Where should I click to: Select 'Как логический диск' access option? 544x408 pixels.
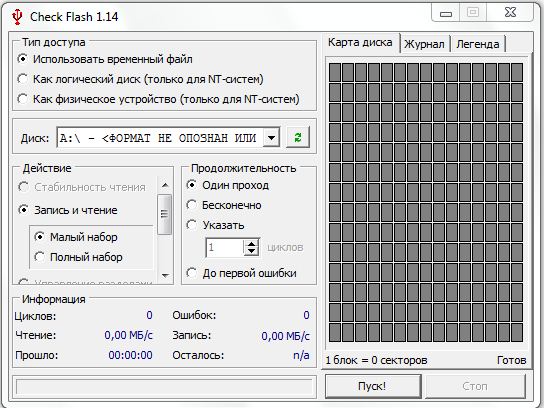click(140, 79)
